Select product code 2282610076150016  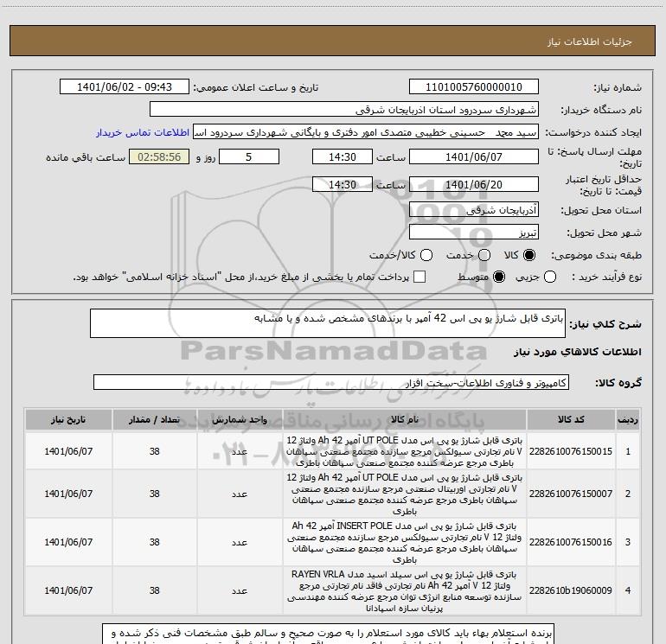(x=571, y=542)
